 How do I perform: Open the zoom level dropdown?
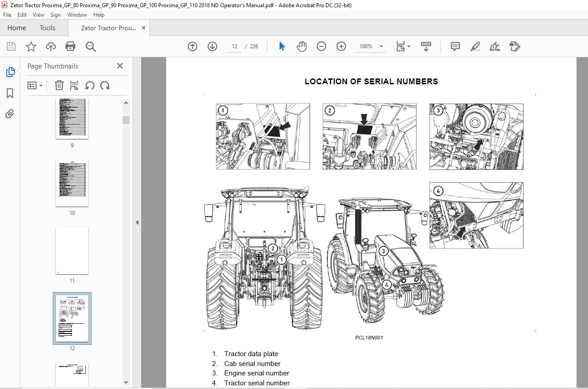(381, 46)
